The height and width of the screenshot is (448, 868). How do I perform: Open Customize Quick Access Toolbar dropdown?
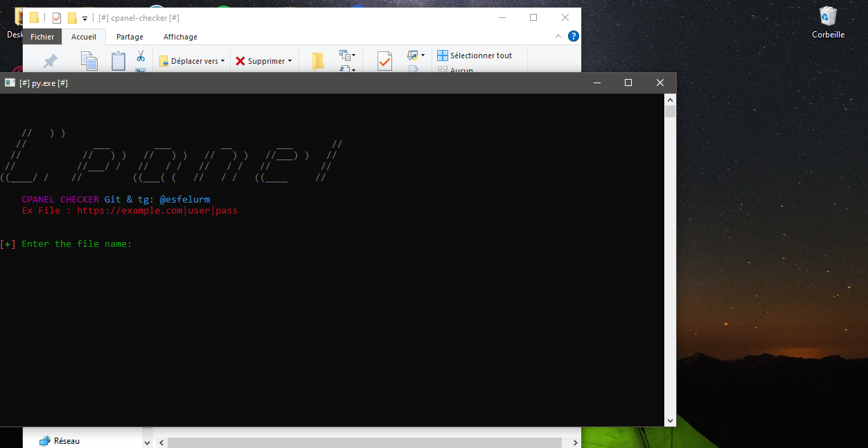coord(85,18)
